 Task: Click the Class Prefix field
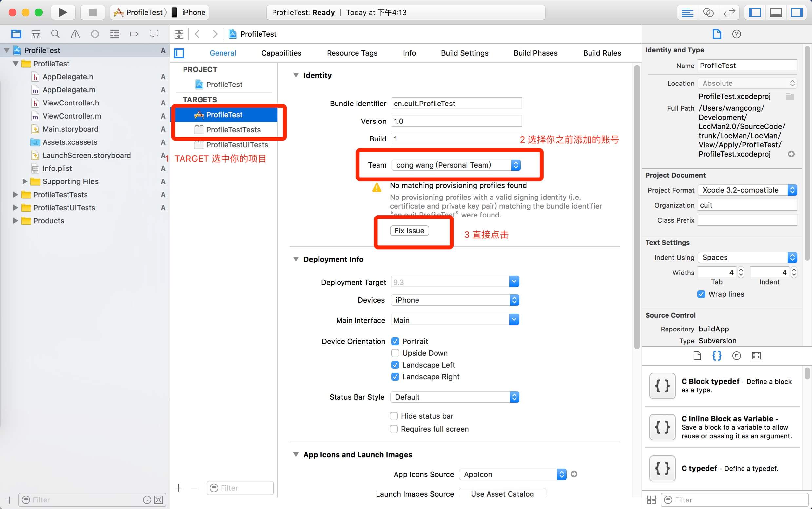click(x=747, y=220)
